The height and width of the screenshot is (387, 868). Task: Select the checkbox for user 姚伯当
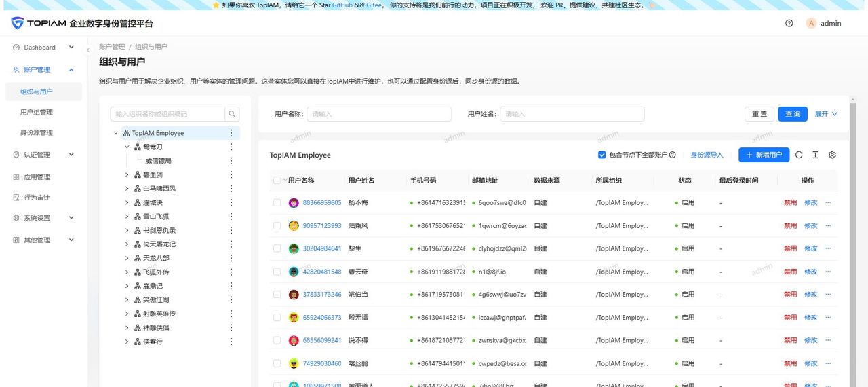(277, 295)
